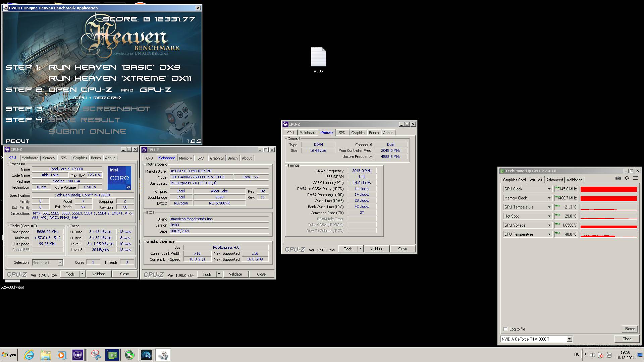
Task: Open the green orb taskbar application
Action: tap(129, 355)
